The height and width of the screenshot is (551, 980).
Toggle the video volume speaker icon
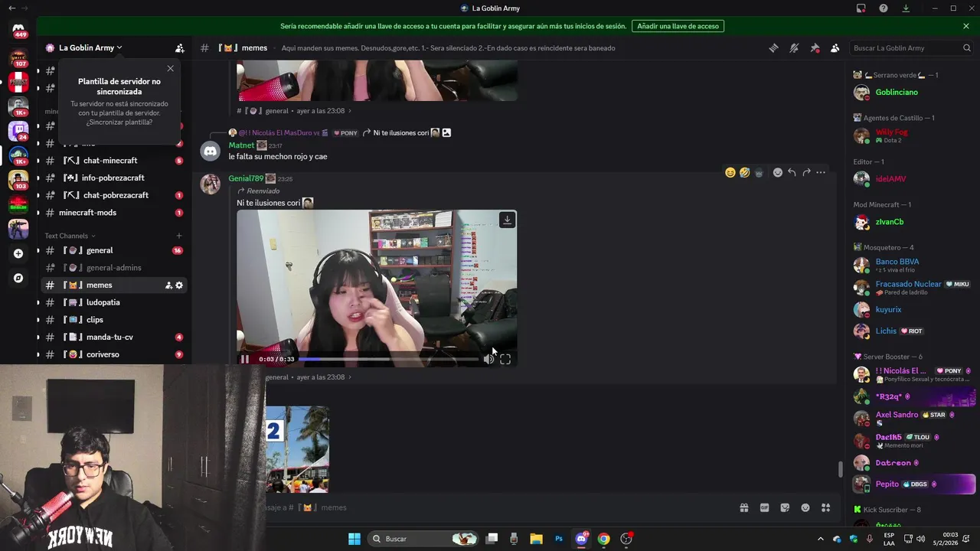click(x=488, y=359)
